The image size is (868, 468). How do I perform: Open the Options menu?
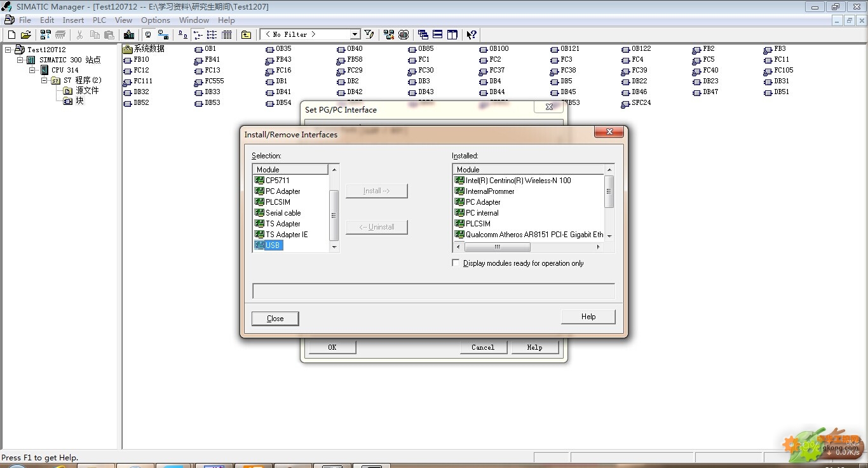tap(156, 20)
